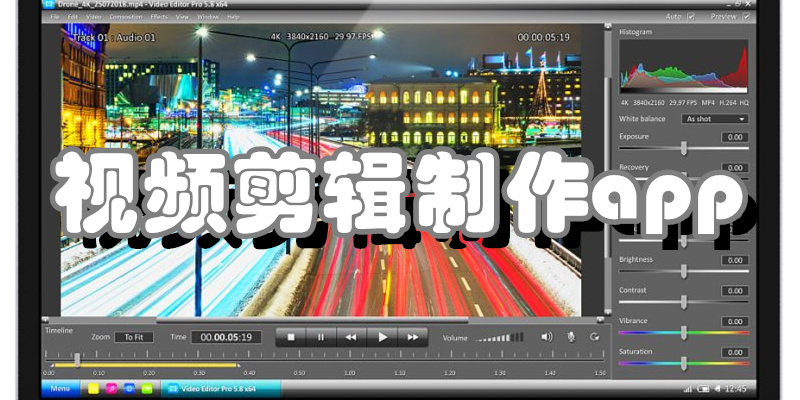The height and width of the screenshot is (400, 800).
Task: Open the pink music taskbar icon
Action: (x=111, y=389)
